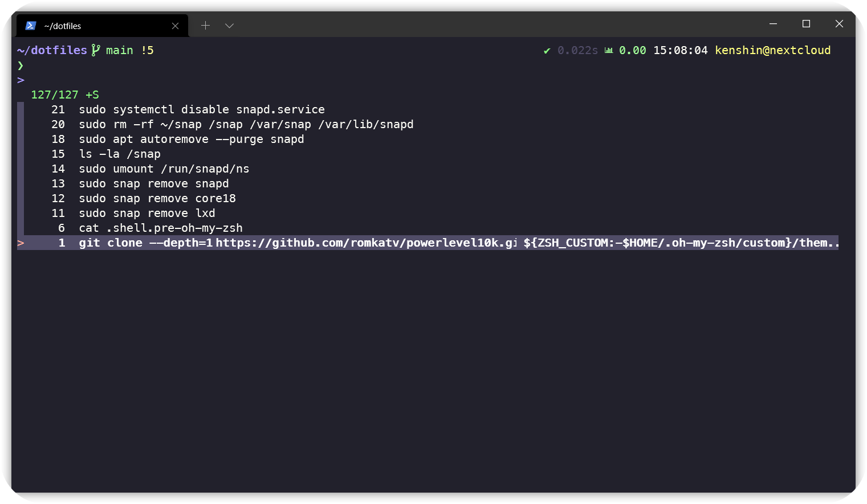Maximize the terminal window
The image size is (867, 504).
click(806, 24)
